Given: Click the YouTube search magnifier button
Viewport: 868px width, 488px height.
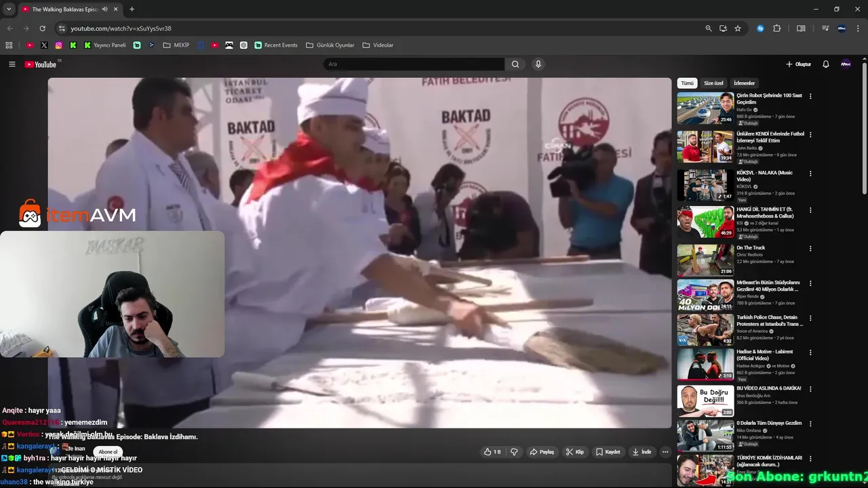Looking at the screenshot, I should pos(515,64).
